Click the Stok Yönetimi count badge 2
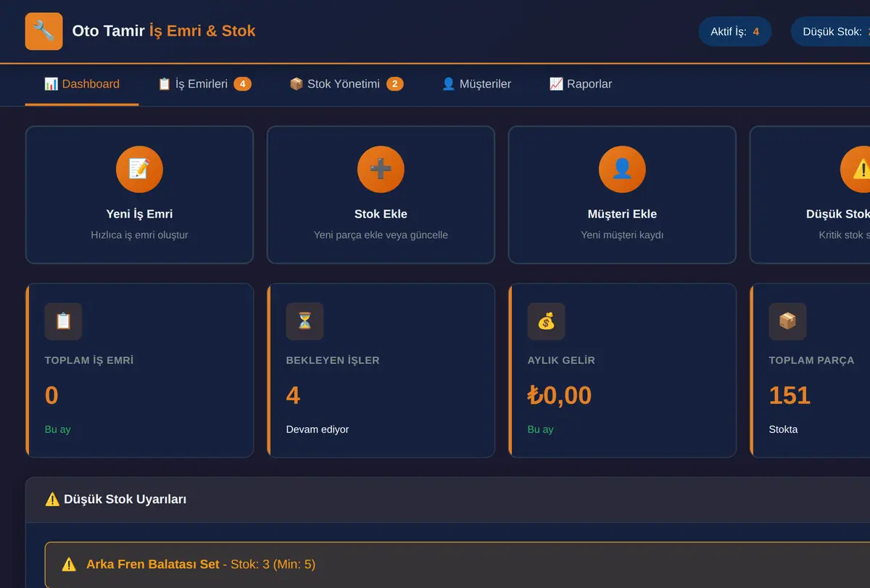Viewport: 870px width, 588px height. pyautogui.click(x=395, y=84)
